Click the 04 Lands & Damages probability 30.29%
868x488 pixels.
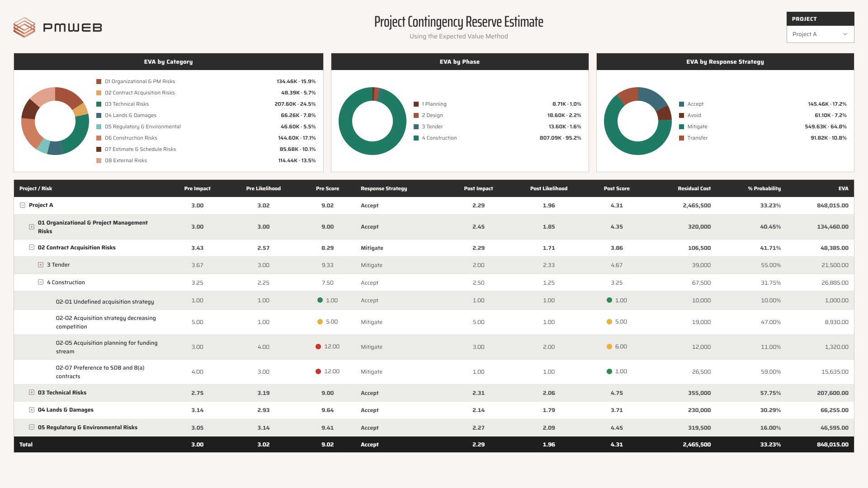point(770,410)
